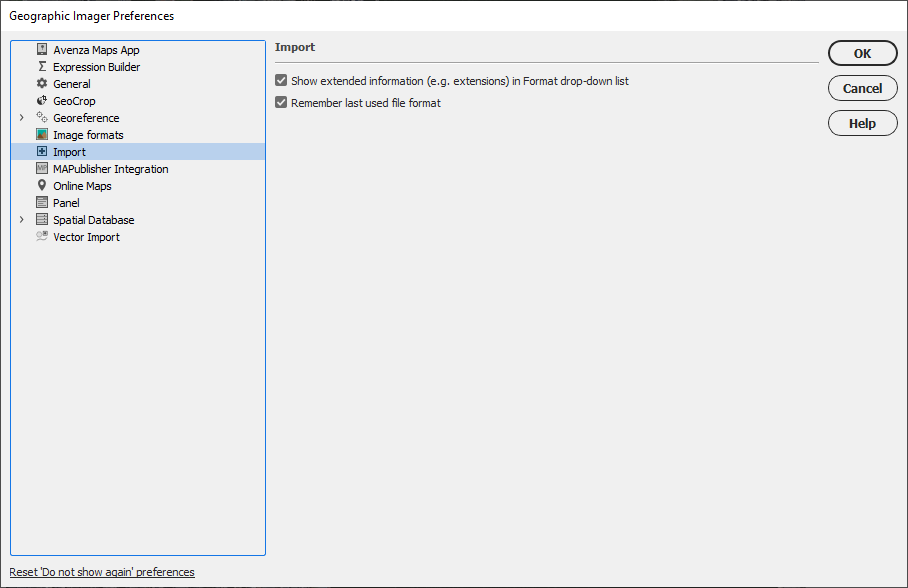This screenshot has height=588, width=908.
Task: Click the Cancel button
Action: (x=862, y=88)
